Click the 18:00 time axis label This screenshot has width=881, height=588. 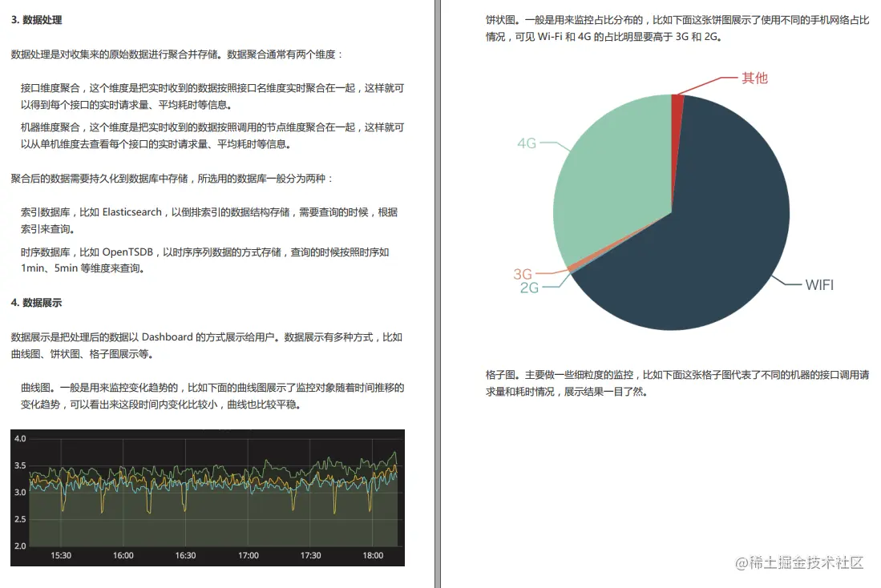coord(373,555)
